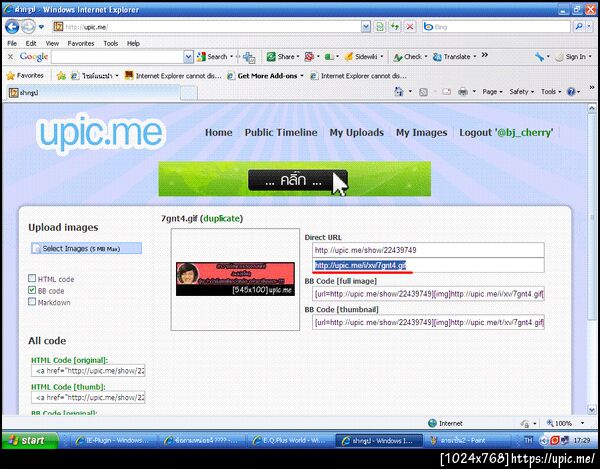Viewport: 600px width, 469px height.
Task: Open the My Uploads link
Action: pyautogui.click(x=357, y=132)
